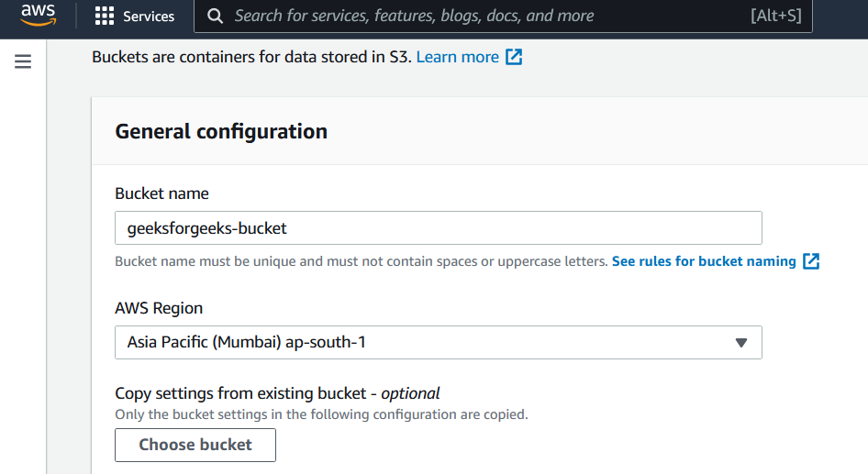
Task: Select the General configuration heading
Action: pos(221,131)
